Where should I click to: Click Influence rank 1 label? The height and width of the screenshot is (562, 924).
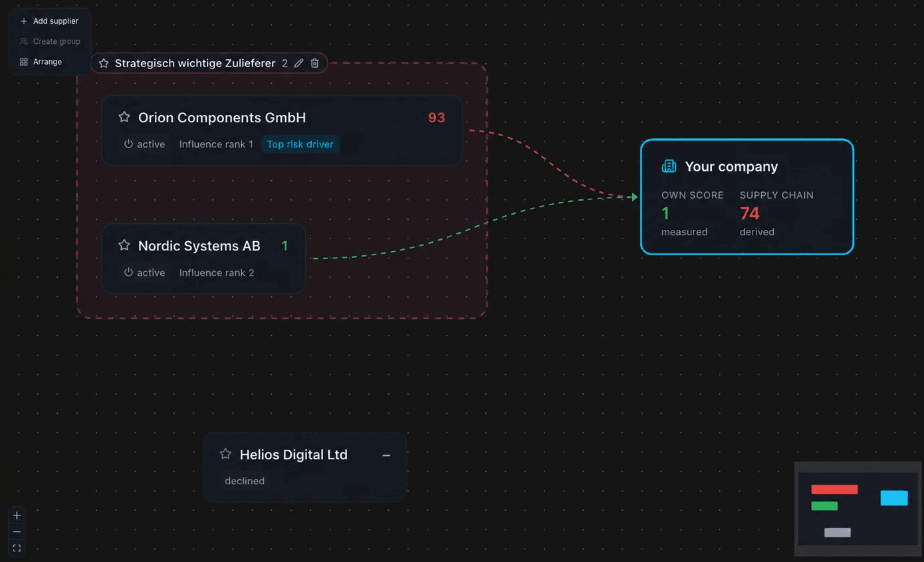point(216,144)
